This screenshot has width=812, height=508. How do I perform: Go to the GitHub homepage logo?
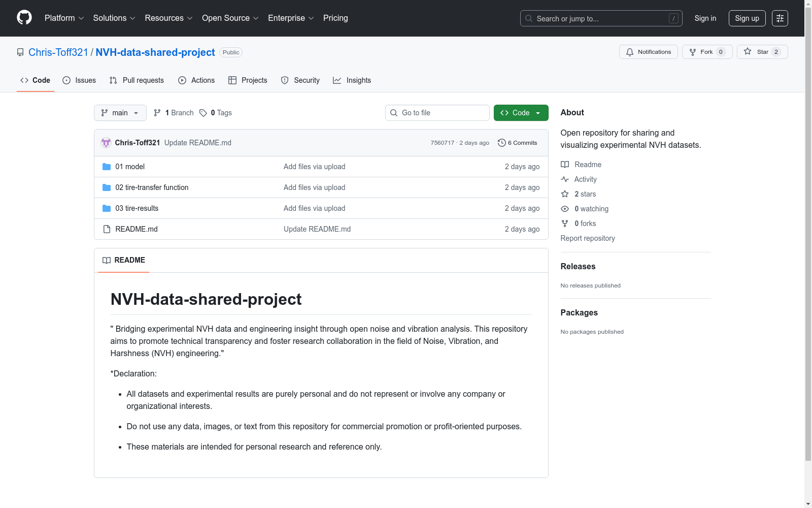point(24,18)
